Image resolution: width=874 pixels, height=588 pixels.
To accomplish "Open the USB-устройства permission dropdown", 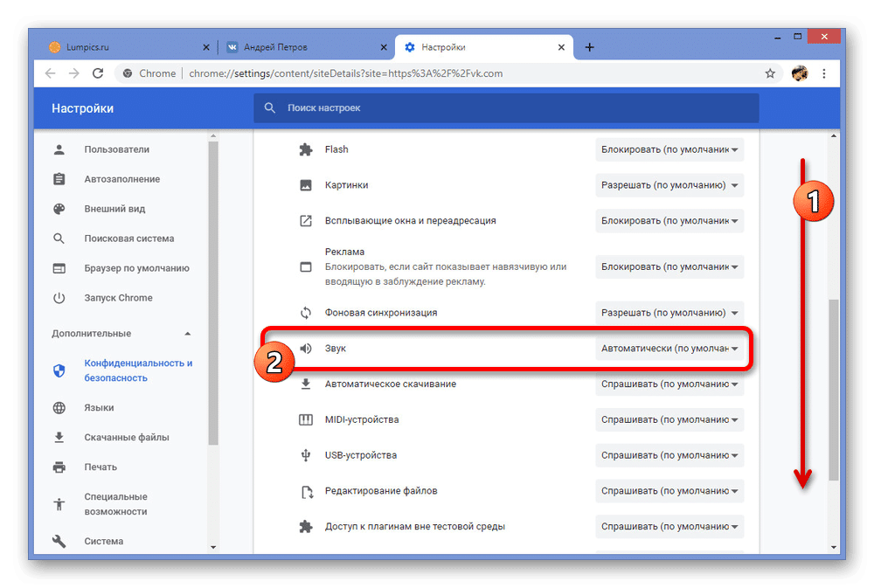I will click(669, 455).
